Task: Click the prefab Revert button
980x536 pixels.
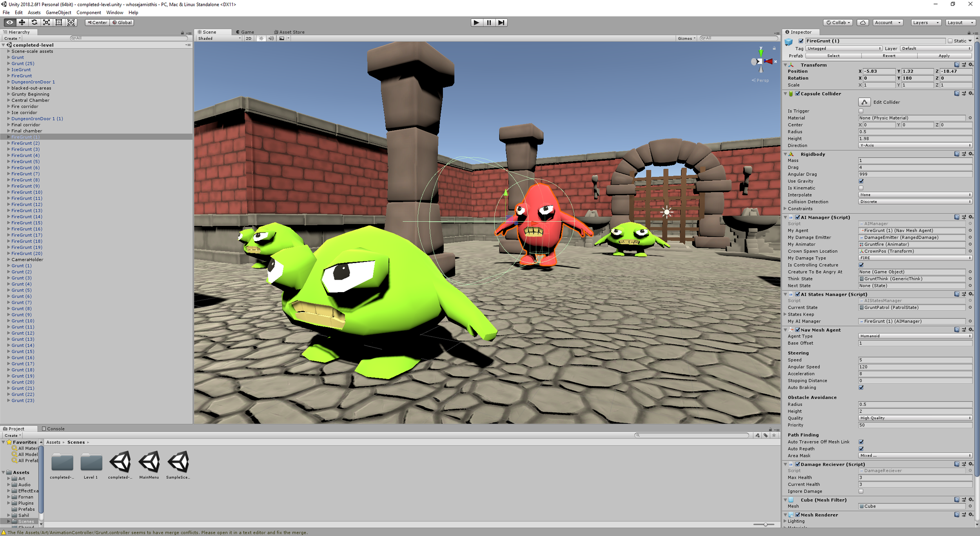Action: (x=889, y=56)
